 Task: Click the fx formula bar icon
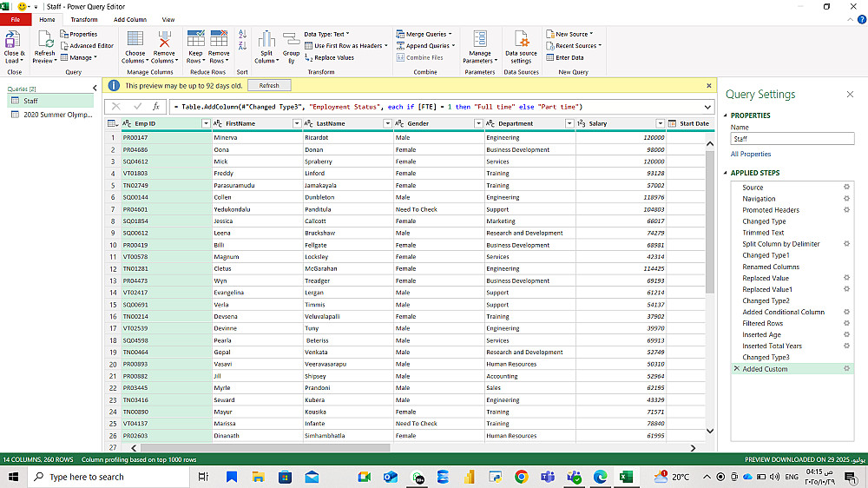156,107
